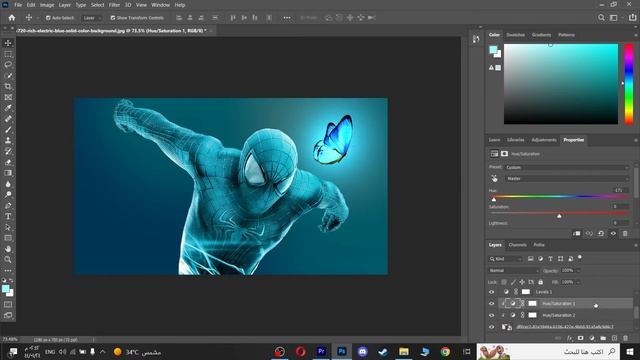Toggle Lock all padlock in Layers
Viewport: 640px width, 360px height.
[x=540, y=282]
